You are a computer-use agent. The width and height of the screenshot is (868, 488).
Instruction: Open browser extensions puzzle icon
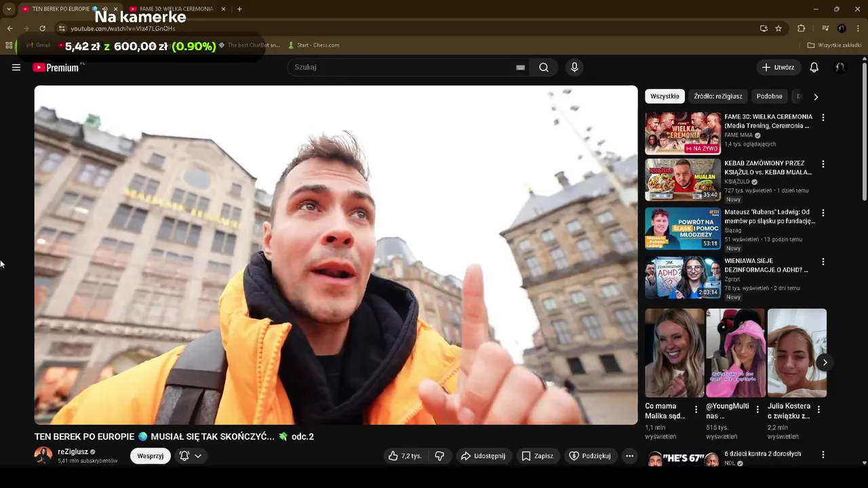801,28
